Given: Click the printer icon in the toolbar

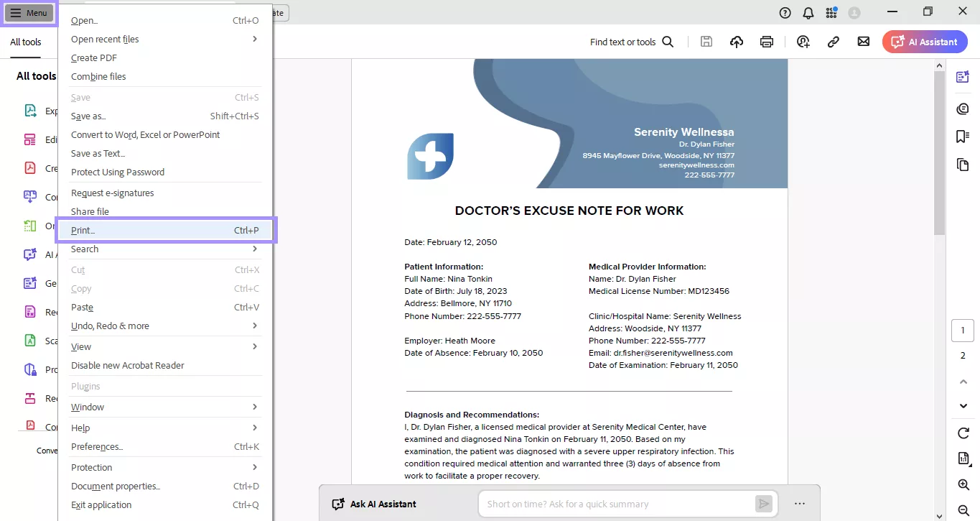Looking at the screenshot, I should tap(767, 42).
